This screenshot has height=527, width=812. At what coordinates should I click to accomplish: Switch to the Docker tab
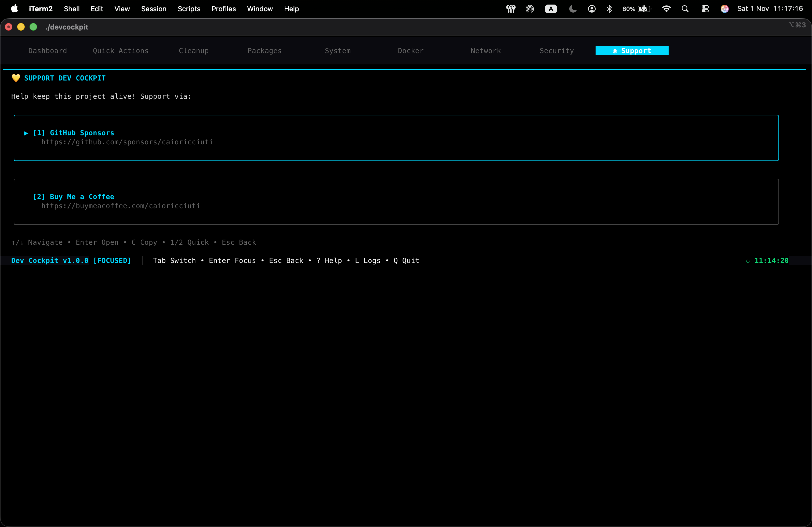[410, 51]
